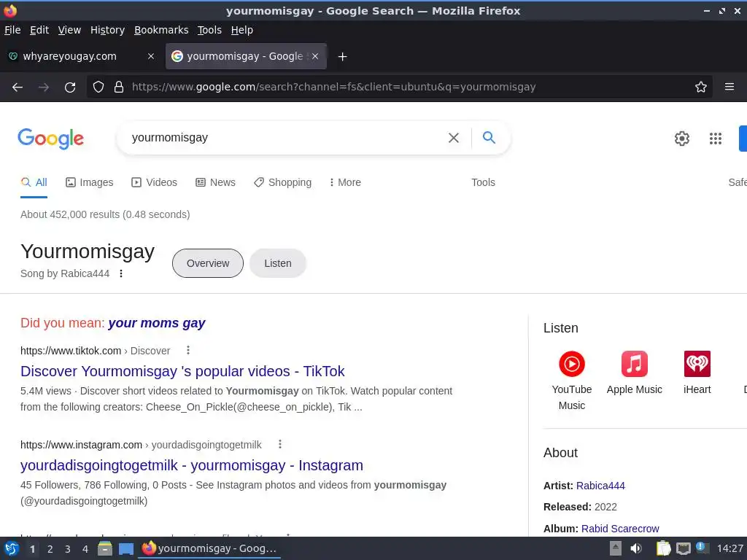Click the forward navigation arrow
The image size is (747, 560).
click(44, 87)
